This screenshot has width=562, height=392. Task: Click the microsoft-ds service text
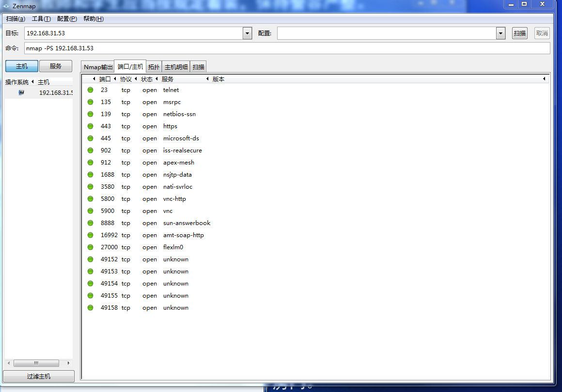point(181,138)
